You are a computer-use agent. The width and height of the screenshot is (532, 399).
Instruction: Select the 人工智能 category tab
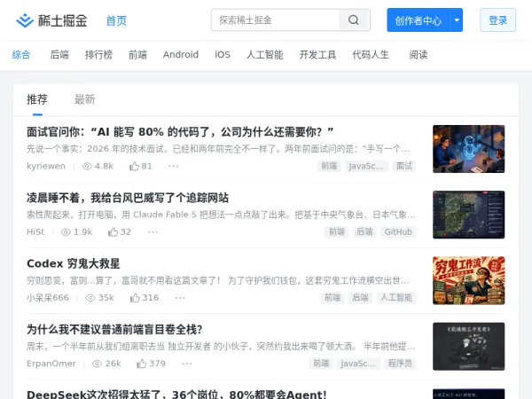pos(264,55)
